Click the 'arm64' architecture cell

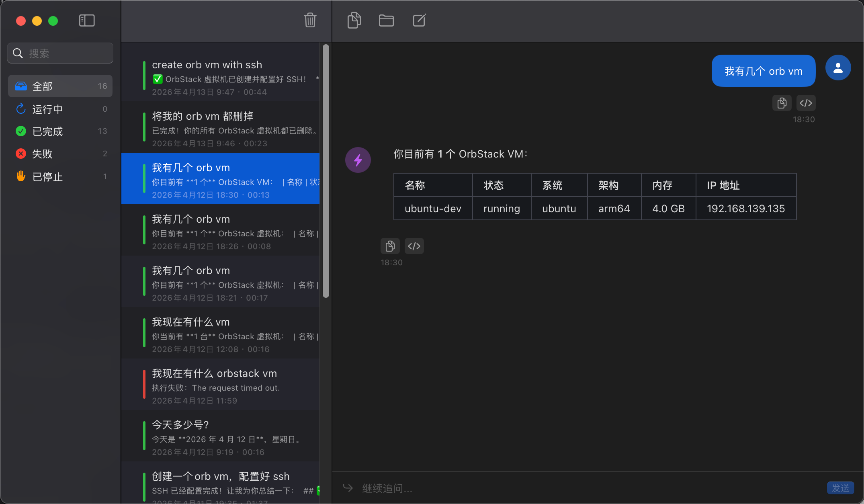point(614,209)
